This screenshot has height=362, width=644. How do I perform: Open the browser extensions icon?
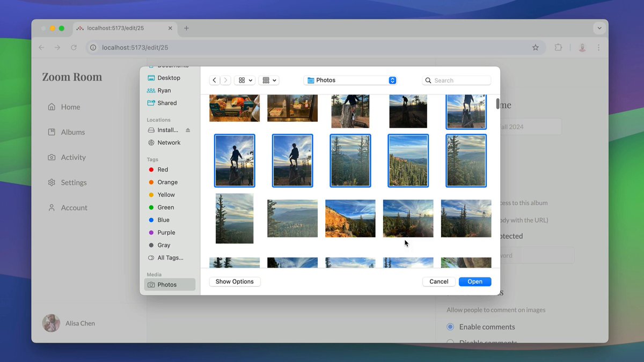(558, 48)
